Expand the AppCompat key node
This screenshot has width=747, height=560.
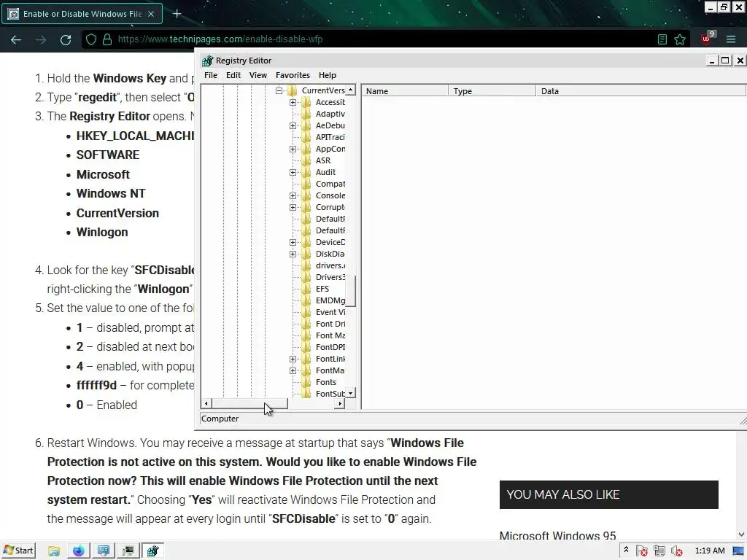(293, 149)
